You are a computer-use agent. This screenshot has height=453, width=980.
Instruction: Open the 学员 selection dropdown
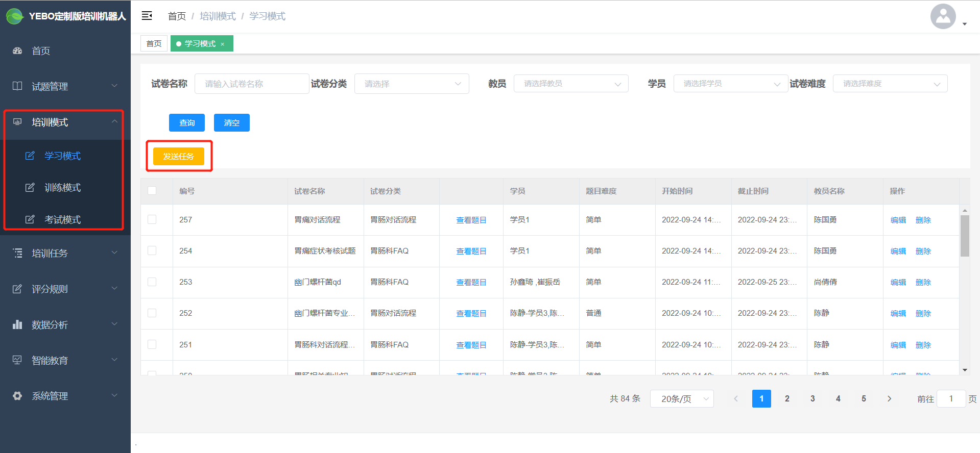click(731, 84)
